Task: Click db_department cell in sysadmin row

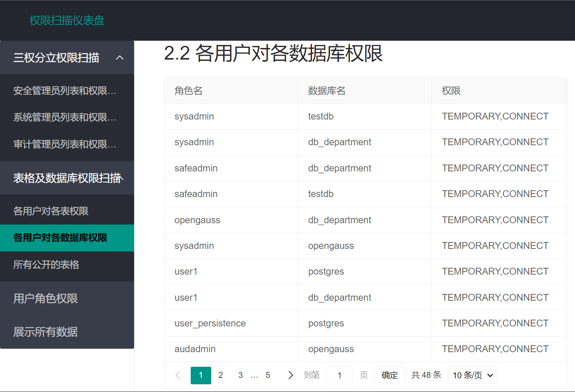Action: tap(365, 142)
